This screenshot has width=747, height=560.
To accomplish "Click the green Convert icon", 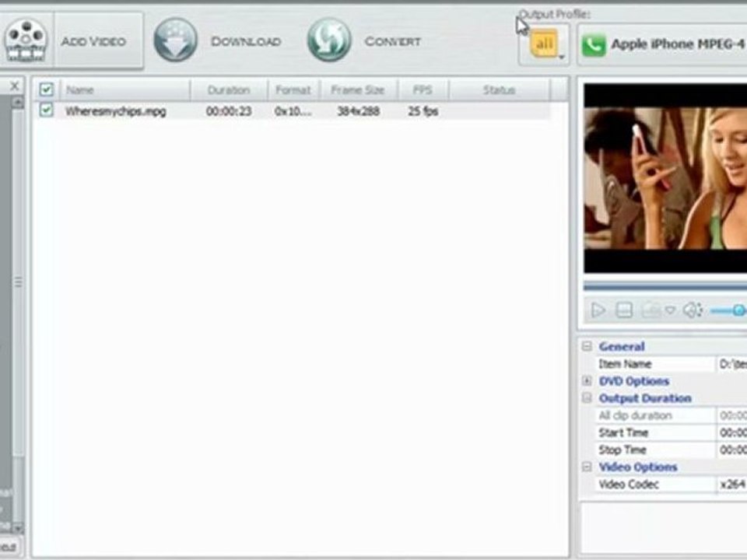I will (329, 40).
